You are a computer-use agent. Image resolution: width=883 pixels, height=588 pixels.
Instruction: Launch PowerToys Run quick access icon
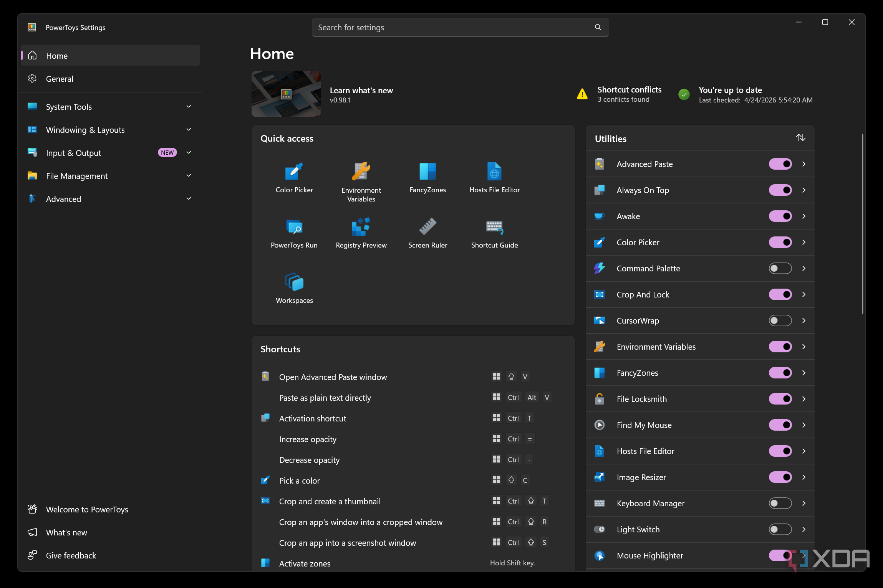tap(294, 226)
